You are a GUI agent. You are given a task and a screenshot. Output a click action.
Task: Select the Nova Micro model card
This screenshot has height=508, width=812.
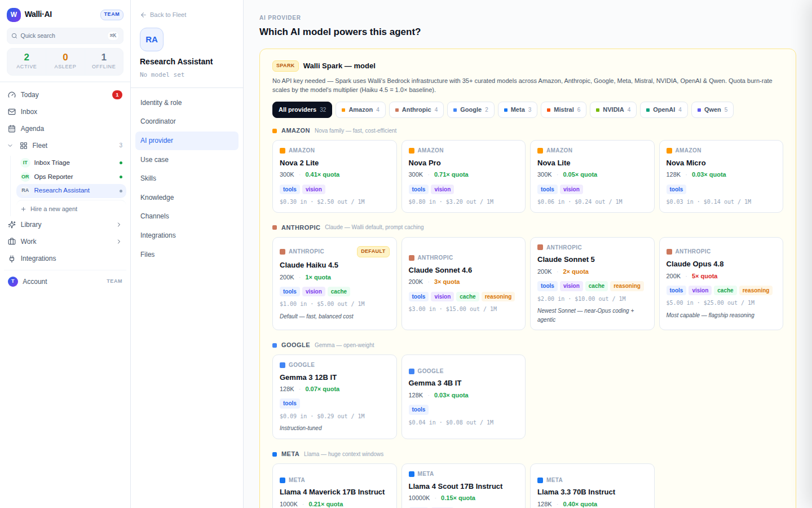click(721, 176)
